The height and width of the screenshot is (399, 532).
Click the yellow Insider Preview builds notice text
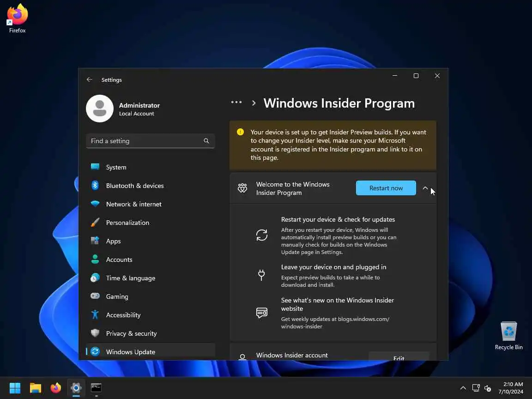click(338, 145)
